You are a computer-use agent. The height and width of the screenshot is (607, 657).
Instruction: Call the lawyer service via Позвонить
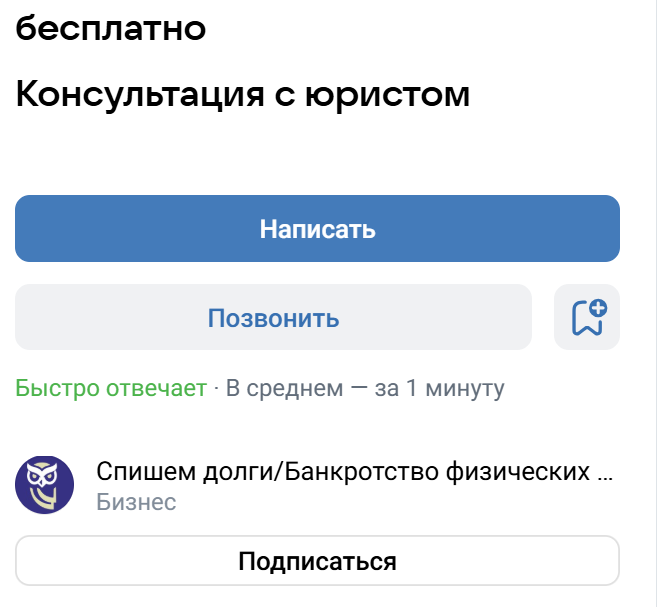click(273, 318)
